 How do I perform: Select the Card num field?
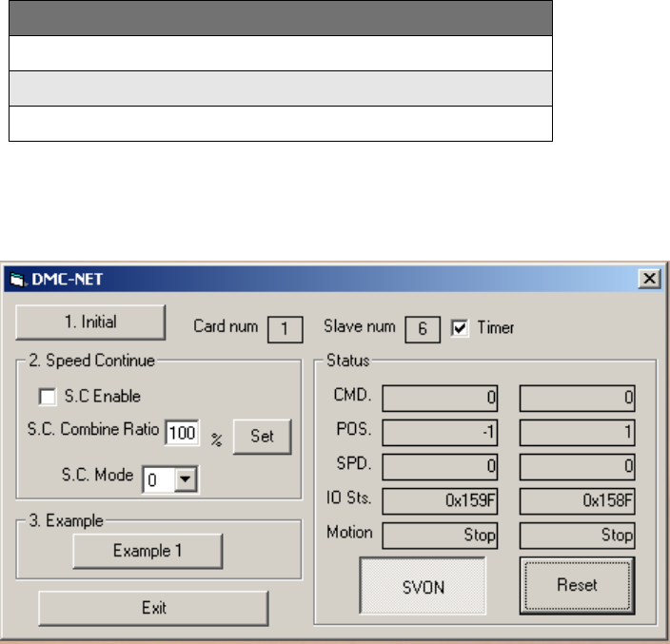(285, 329)
